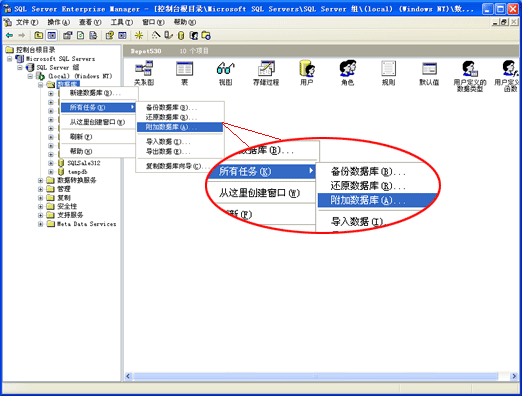
Task: Open the 操作(A) menu
Action: click(58, 22)
